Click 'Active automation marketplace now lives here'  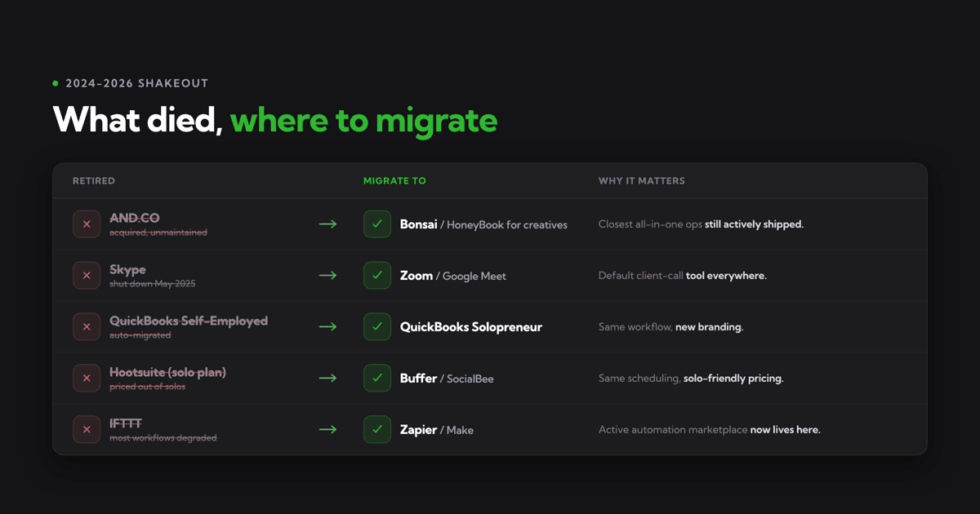(x=710, y=430)
